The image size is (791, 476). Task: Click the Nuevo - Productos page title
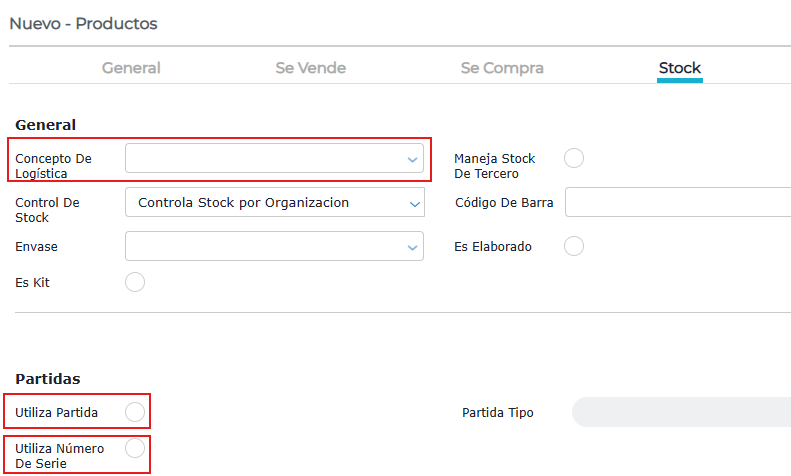point(83,23)
